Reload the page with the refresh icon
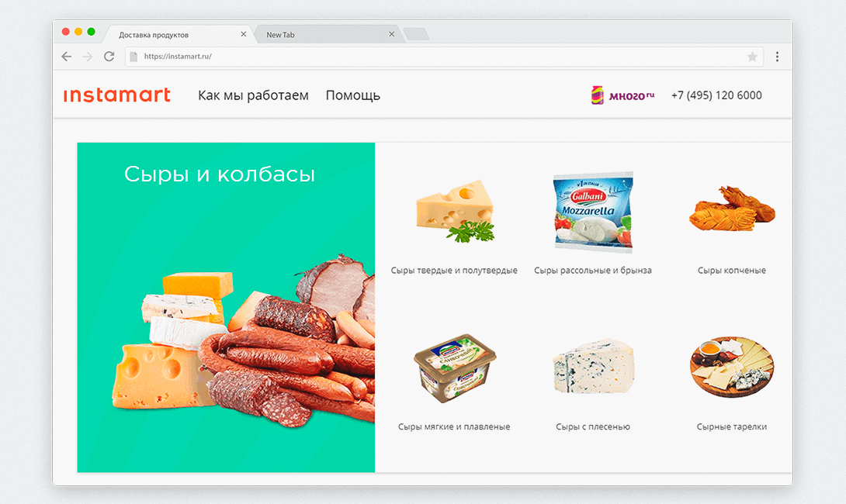Screen dimensions: 846x504 coord(109,57)
